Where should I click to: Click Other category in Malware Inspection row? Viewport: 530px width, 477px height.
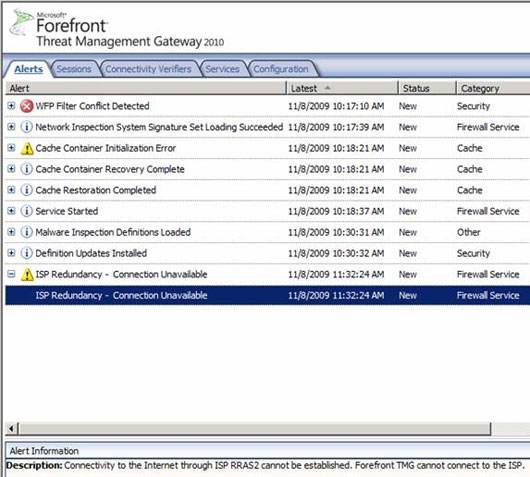(468, 232)
